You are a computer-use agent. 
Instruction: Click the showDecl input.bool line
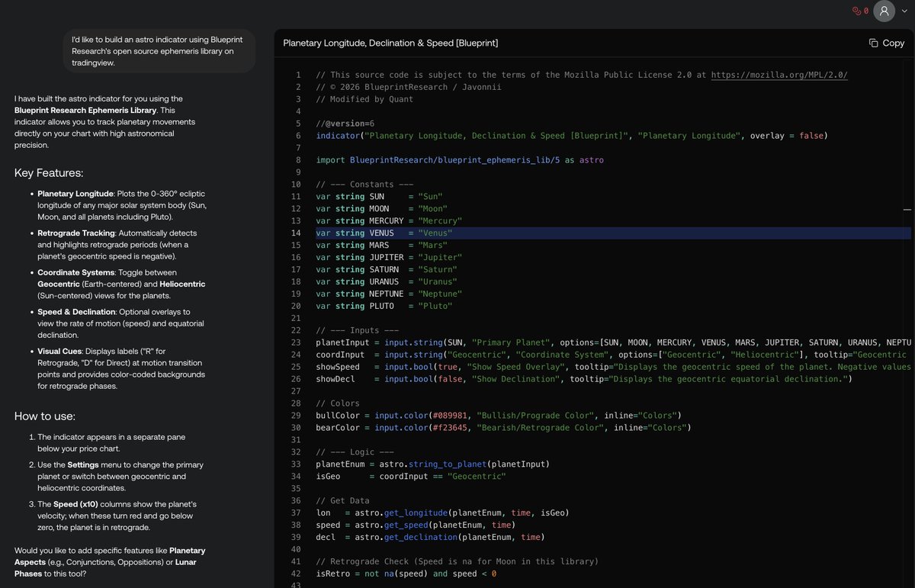pyautogui.click(x=584, y=380)
